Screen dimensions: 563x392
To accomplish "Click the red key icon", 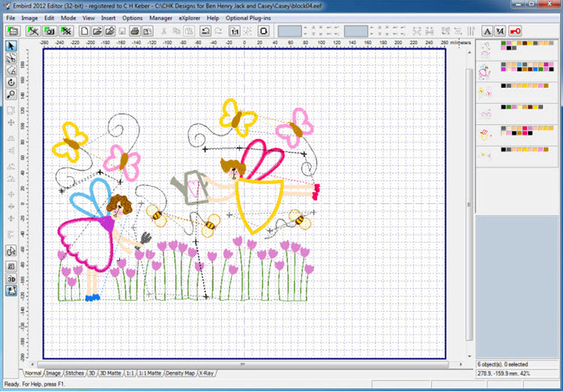I will (x=516, y=31).
